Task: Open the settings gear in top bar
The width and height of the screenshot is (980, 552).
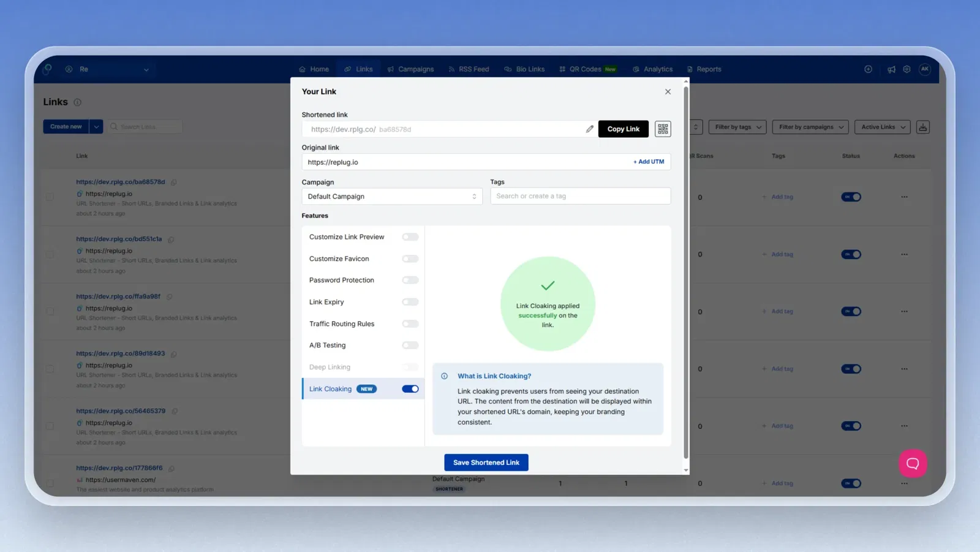Action: point(907,69)
